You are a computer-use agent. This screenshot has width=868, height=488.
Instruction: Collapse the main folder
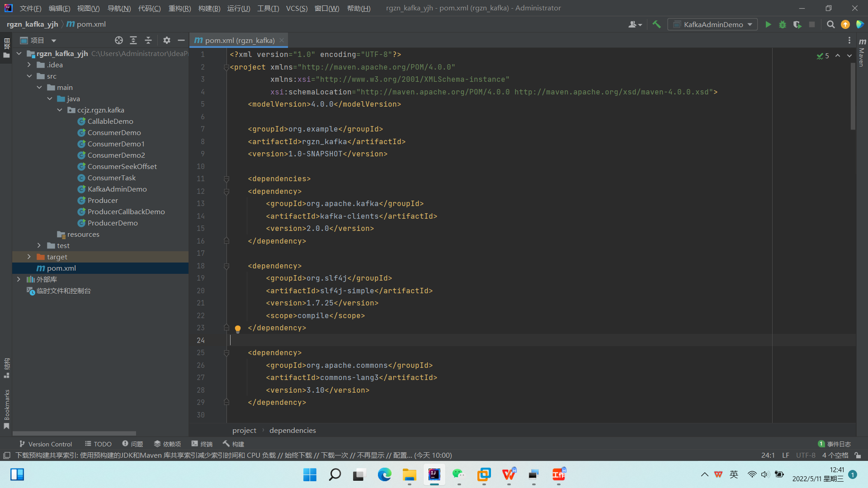(x=39, y=88)
